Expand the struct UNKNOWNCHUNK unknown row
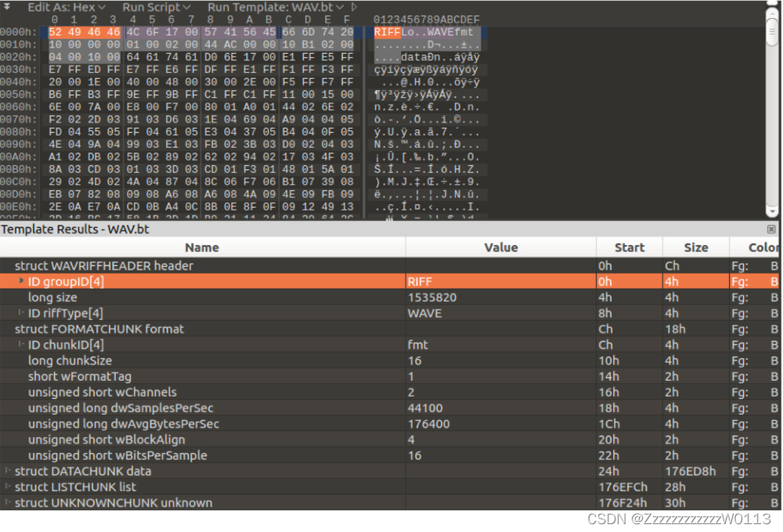Viewport: 783px width, 532px height. (x=7, y=503)
